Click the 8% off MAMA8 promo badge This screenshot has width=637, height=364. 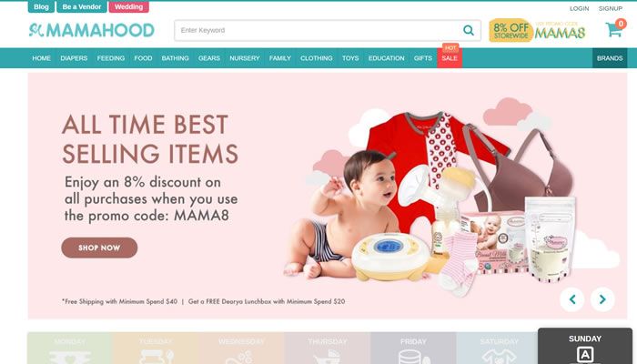[x=538, y=30]
